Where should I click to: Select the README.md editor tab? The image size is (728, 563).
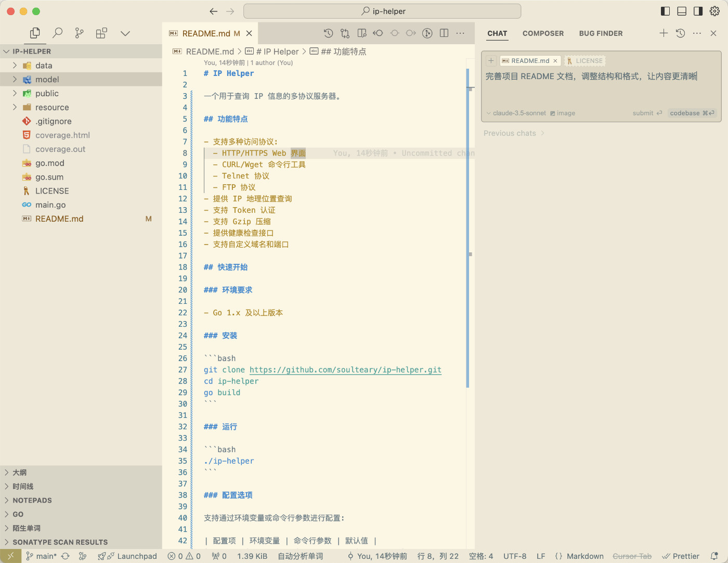click(x=210, y=33)
